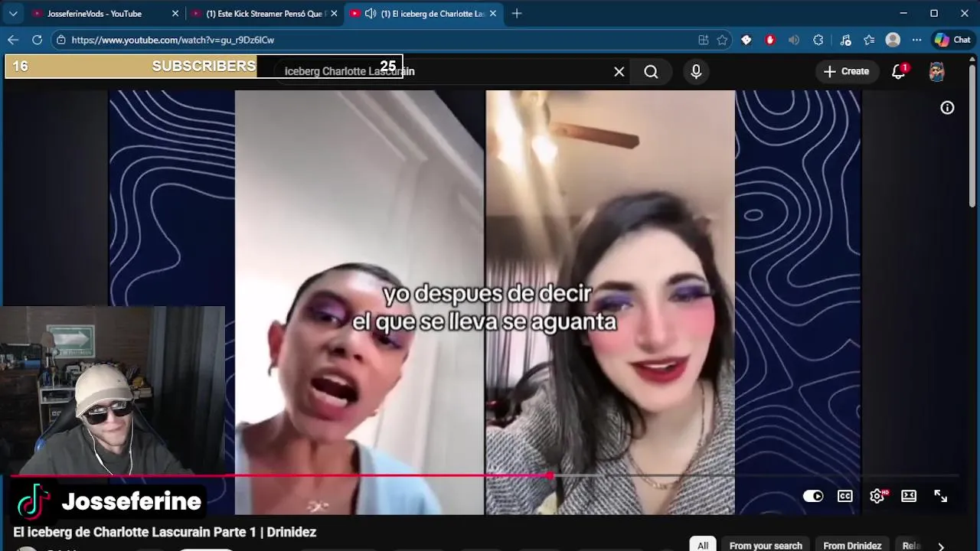Click the SUBSCRIBERS goal bar
Screen dimensions: 980x551
[x=204, y=67]
